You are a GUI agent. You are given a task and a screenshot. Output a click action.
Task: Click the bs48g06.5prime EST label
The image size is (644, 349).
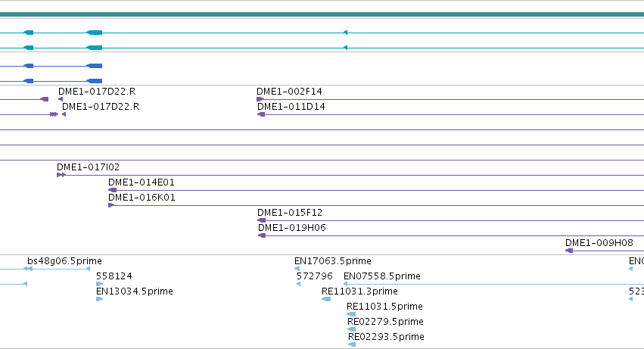(64, 261)
